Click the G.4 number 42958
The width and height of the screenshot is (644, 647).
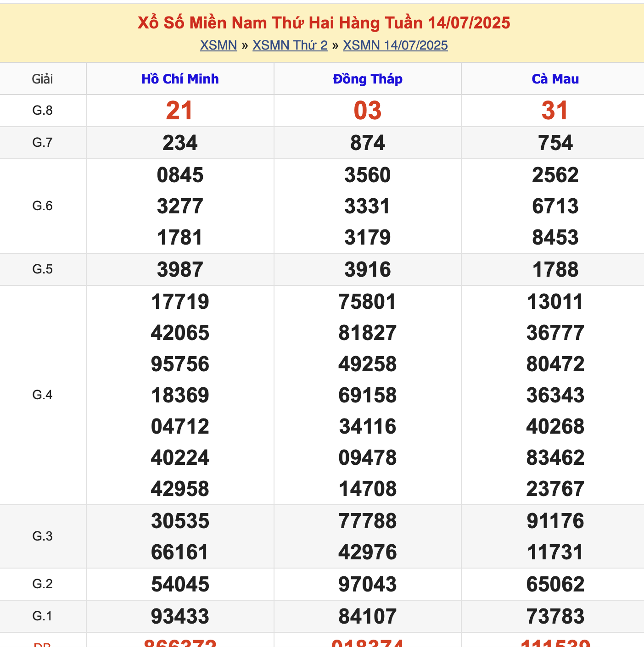180,489
